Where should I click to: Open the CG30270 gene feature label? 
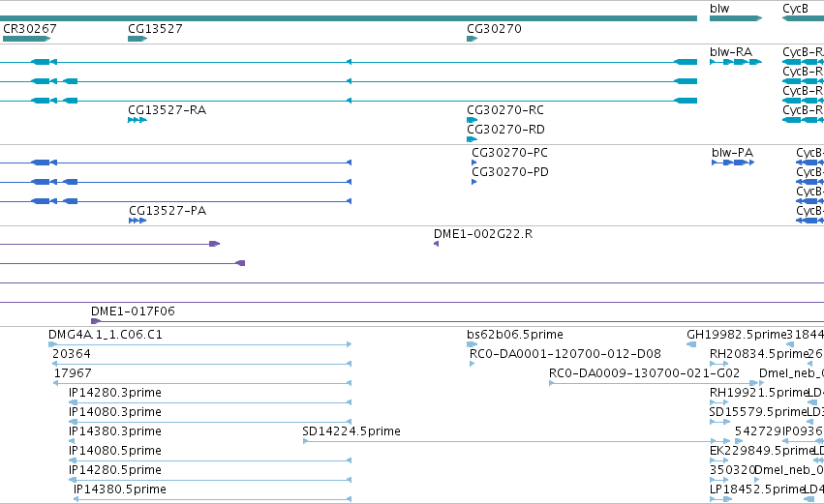pos(494,29)
